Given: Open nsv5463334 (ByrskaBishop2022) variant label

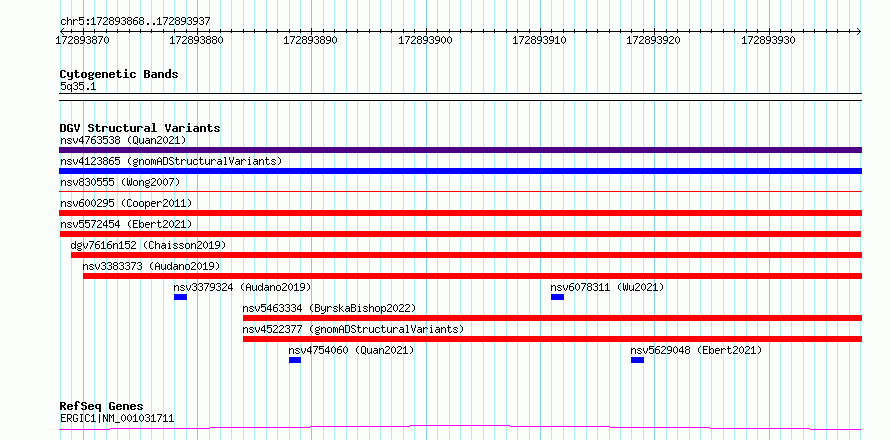Looking at the screenshot, I should [x=329, y=308].
